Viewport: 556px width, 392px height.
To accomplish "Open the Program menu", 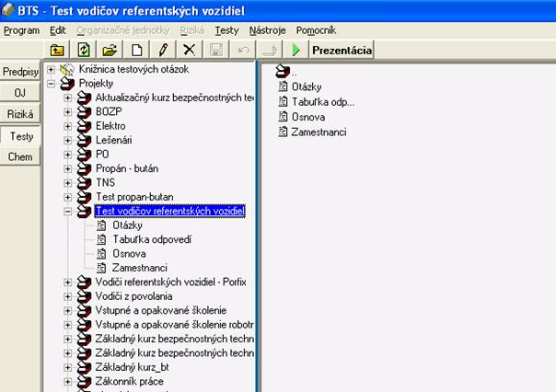I will (x=21, y=30).
